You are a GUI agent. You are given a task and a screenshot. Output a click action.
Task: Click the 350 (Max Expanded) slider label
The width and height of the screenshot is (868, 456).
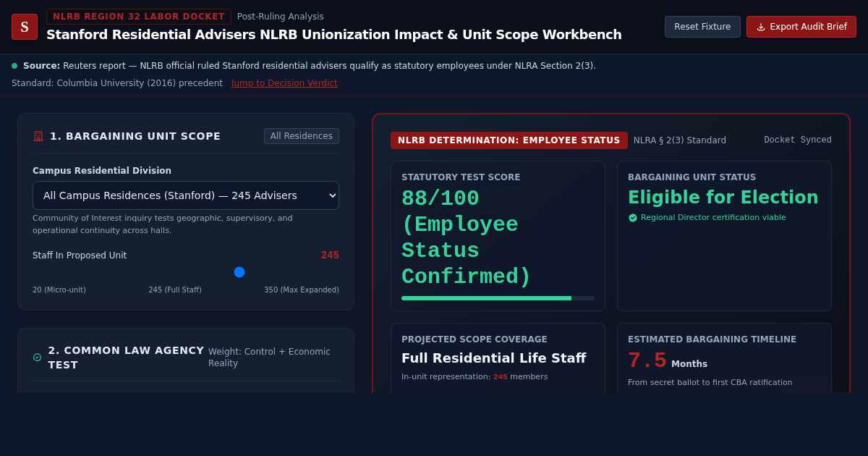[302, 290]
